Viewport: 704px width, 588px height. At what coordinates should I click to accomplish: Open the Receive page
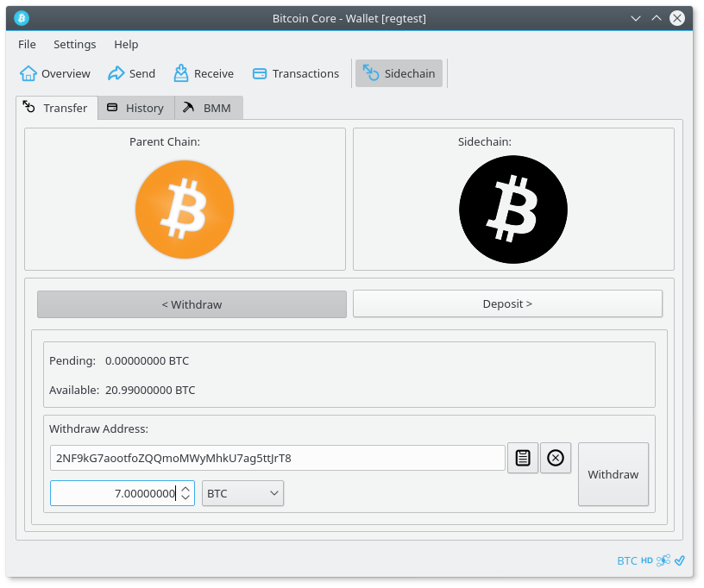[x=204, y=73]
